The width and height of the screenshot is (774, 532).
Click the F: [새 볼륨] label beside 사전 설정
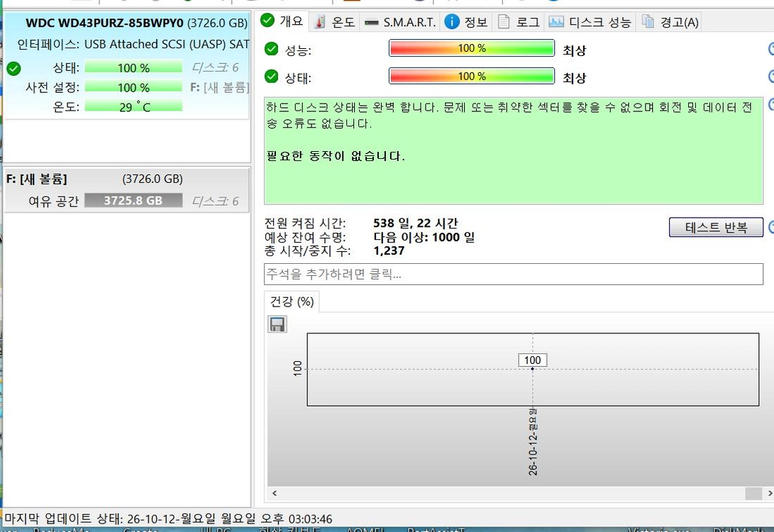coord(220,87)
